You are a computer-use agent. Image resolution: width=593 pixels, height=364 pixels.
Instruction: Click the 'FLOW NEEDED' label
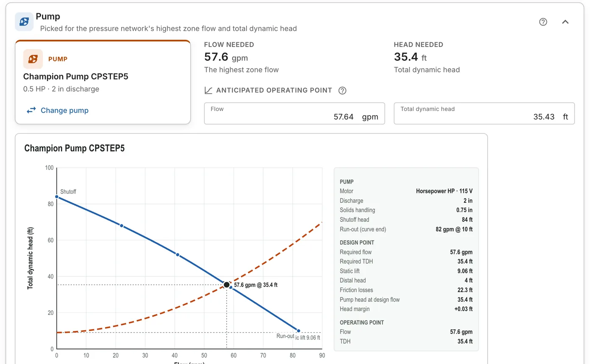pos(229,44)
